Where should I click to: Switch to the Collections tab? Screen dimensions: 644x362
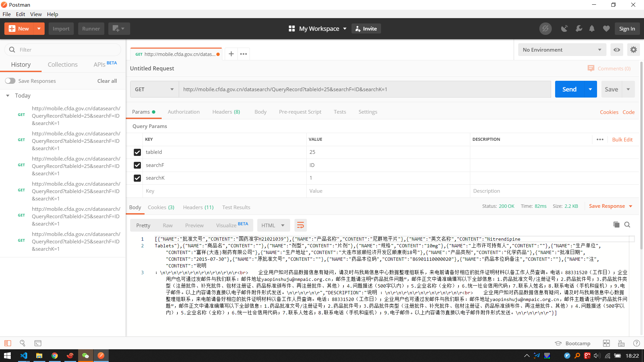[62, 64]
